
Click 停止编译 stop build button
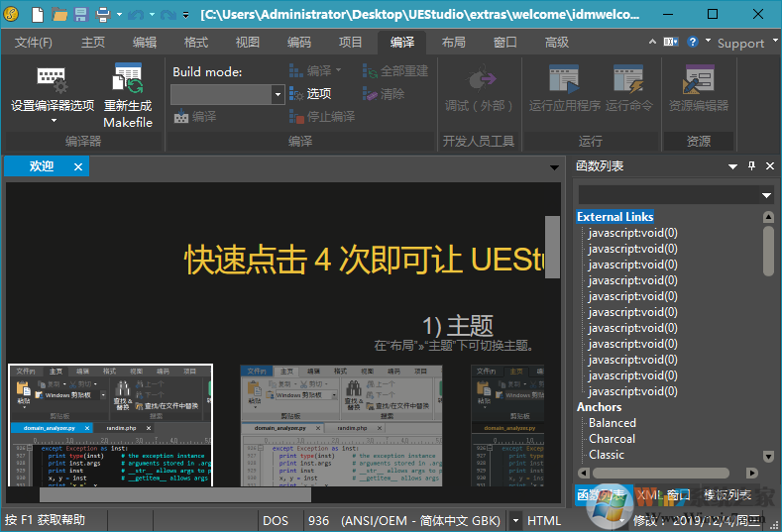[x=322, y=117]
